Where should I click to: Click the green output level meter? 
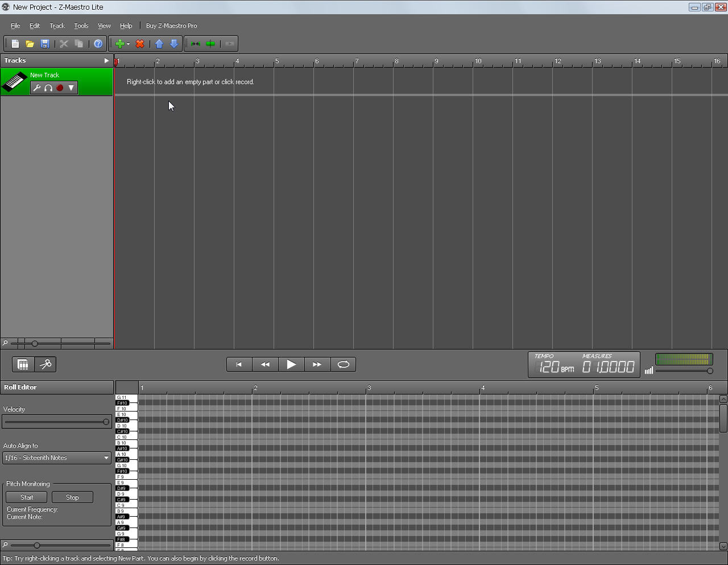coord(684,359)
